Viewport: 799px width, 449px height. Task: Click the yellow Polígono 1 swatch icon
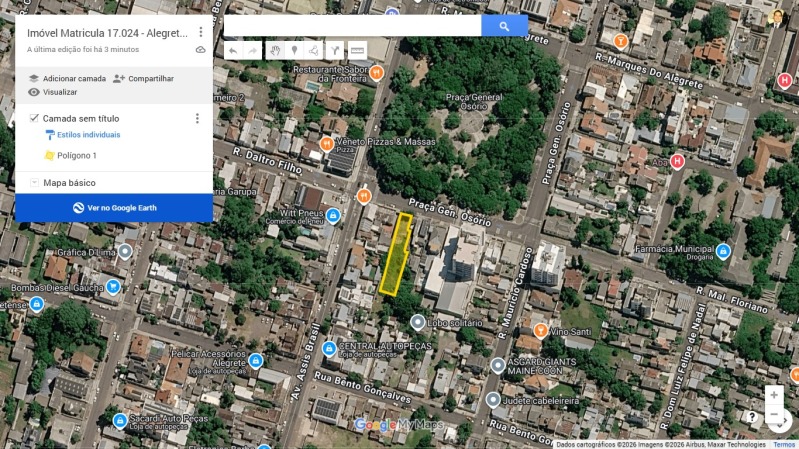point(49,155)
